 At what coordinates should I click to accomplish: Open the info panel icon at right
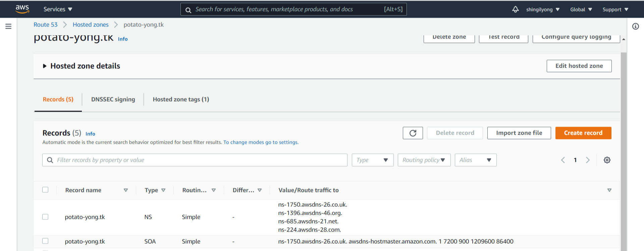tap(636, 26)
